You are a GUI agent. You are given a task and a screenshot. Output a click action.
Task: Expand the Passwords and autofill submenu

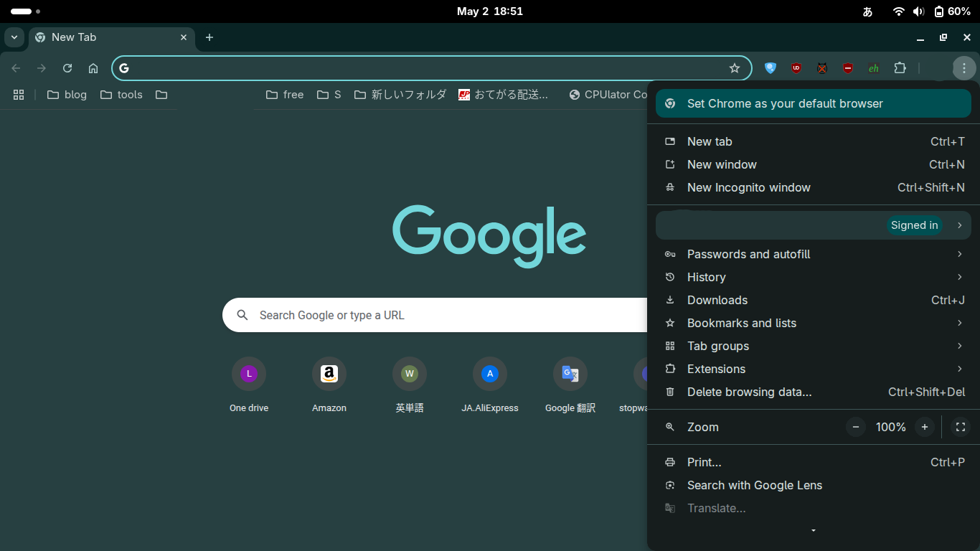click(x=814, y=254)
